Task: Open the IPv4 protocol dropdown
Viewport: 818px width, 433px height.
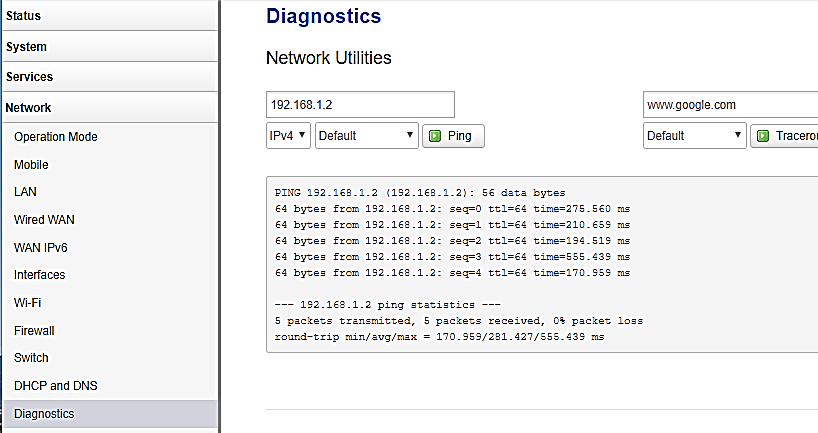Action: tap(288, 136)
